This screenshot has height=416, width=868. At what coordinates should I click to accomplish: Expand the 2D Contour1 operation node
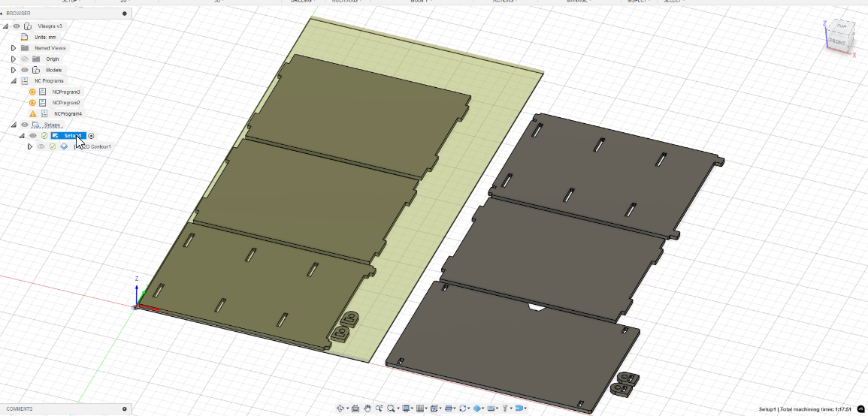[30, 146]
